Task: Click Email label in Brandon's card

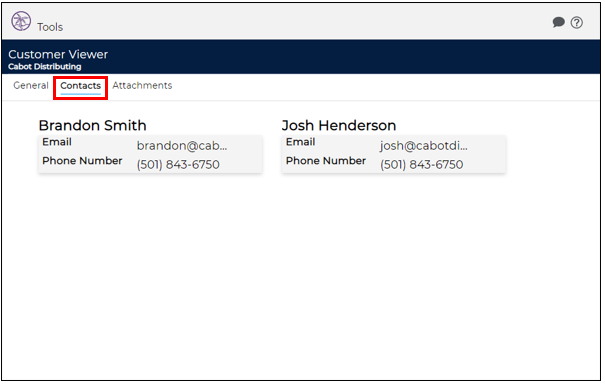Action: (x=57, y=142)
